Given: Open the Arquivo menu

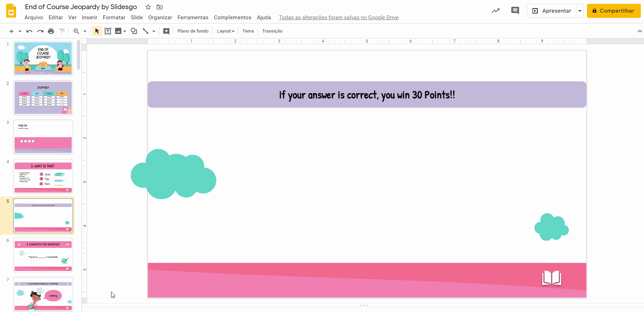Looking at the screenshot, I should click(x=34, y=18).
